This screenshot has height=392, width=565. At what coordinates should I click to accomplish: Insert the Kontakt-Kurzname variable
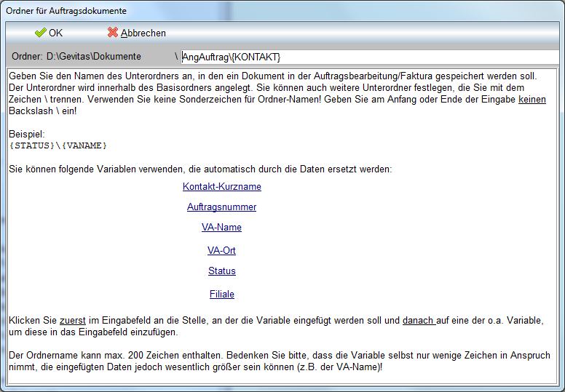pos(222,186)
